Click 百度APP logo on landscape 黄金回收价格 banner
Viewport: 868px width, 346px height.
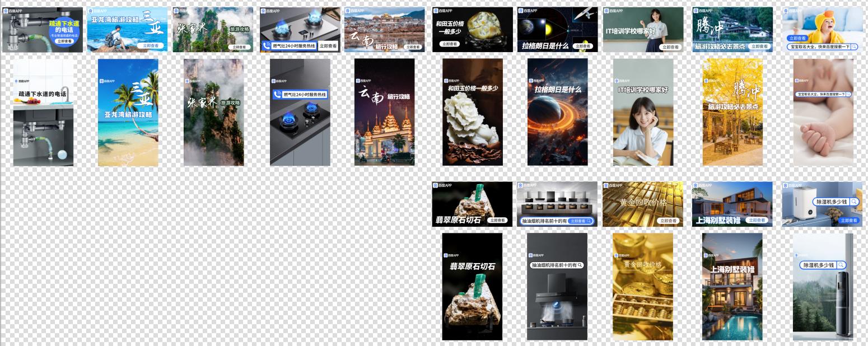613,185
